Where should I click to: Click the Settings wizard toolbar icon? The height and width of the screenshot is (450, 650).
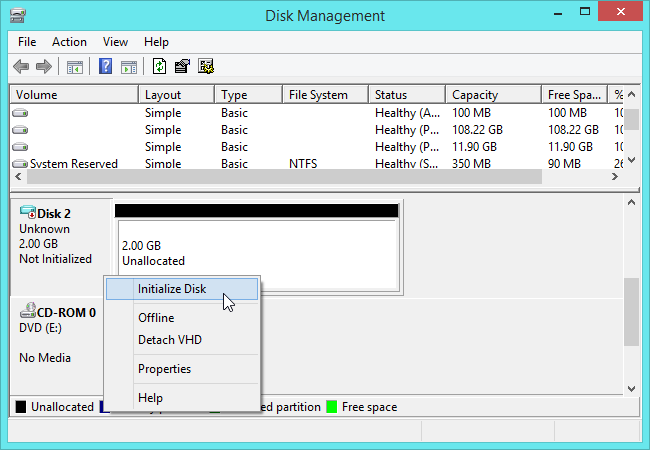click(x=206, y=66)
